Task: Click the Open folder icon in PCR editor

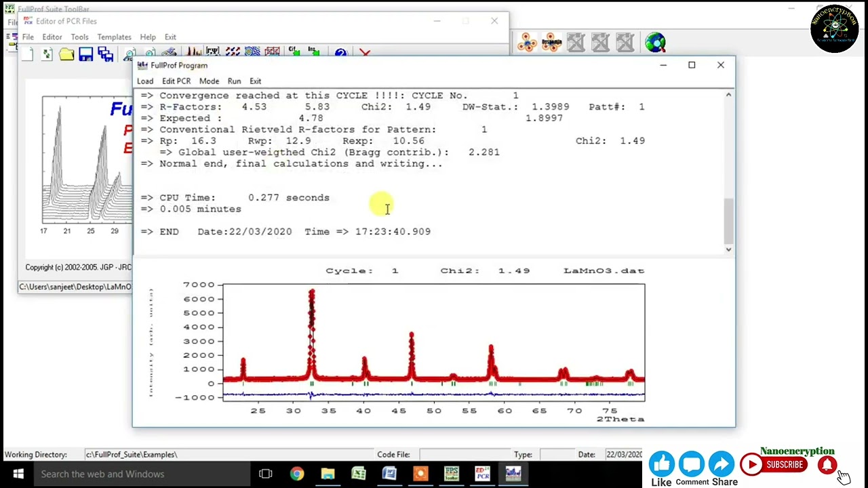Action: click(66, 54)
